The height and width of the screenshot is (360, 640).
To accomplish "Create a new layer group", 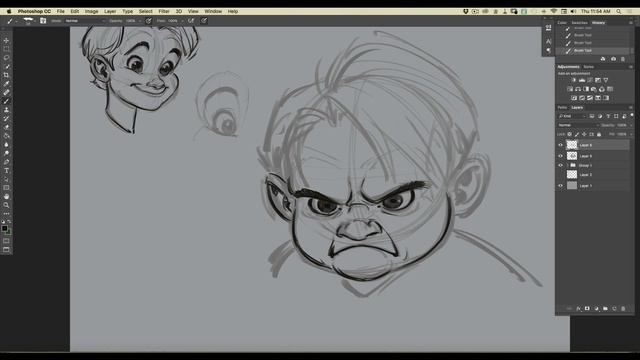I will pyautogui.click(x=605, y=309).
